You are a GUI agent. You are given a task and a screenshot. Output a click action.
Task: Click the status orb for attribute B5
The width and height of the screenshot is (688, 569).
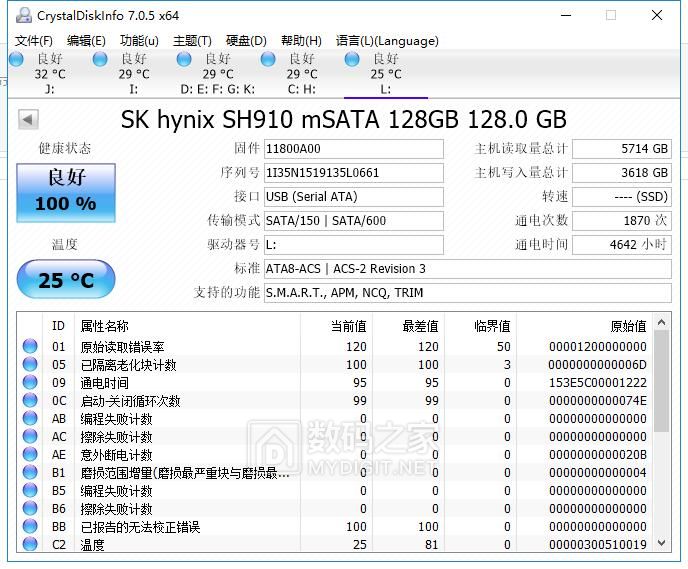(30, 490)
